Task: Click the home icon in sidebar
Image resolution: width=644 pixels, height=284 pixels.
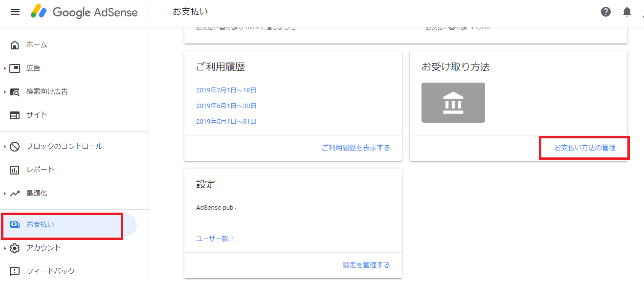Action: coord(15,45)
